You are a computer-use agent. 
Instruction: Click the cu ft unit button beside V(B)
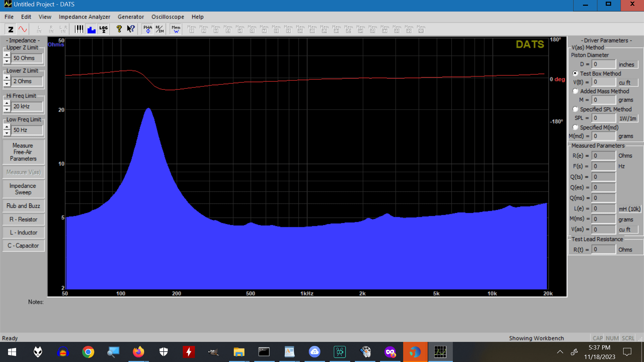(x=627, y=82)
